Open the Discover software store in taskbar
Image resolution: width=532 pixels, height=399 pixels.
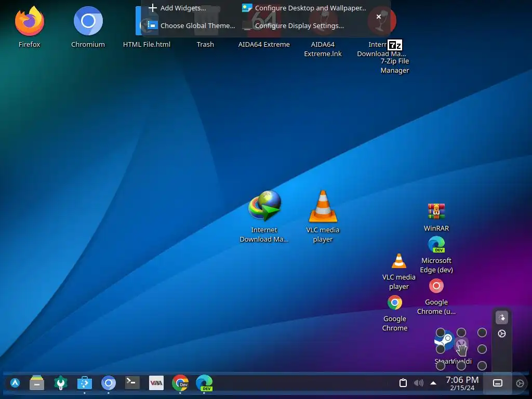[x=85, y=383]
